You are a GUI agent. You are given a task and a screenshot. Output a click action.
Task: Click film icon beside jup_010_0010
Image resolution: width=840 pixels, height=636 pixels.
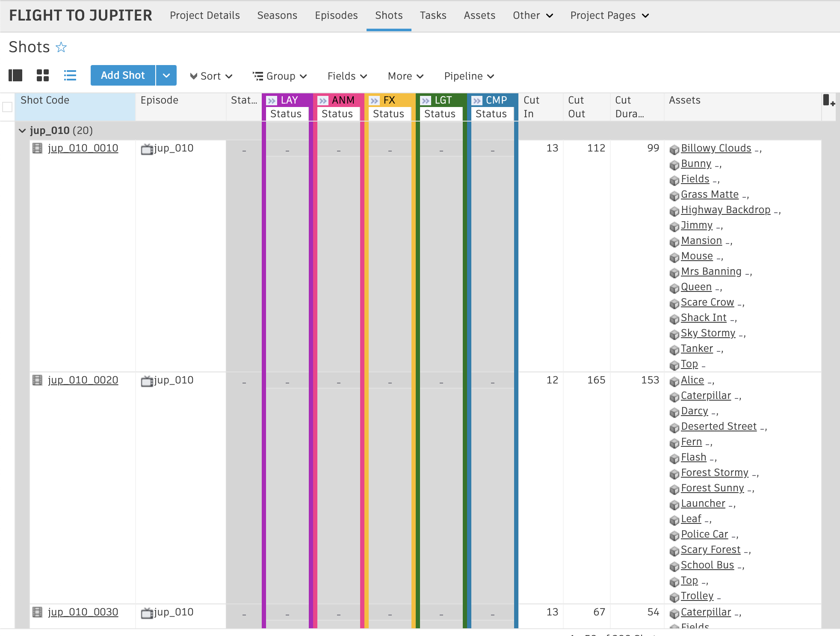point(38,149)
